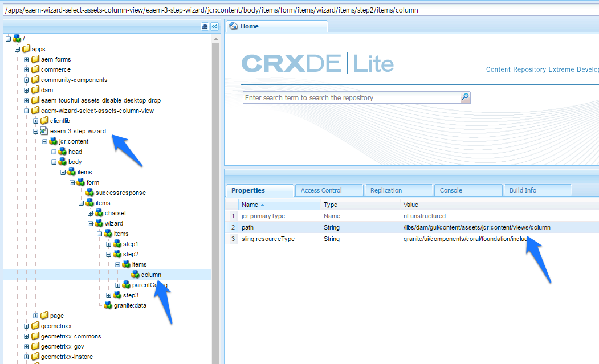Click the root node icon
The width and height of the screenshot is (599, 364).
(x=17, y=39)
